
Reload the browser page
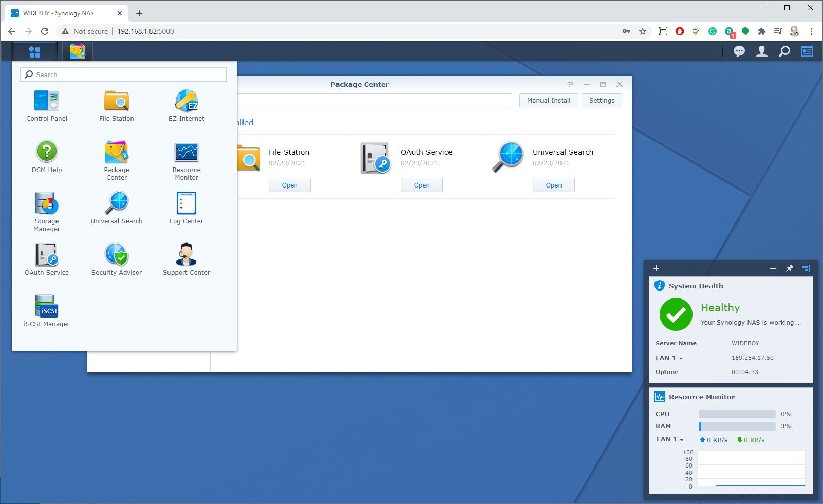45,31
